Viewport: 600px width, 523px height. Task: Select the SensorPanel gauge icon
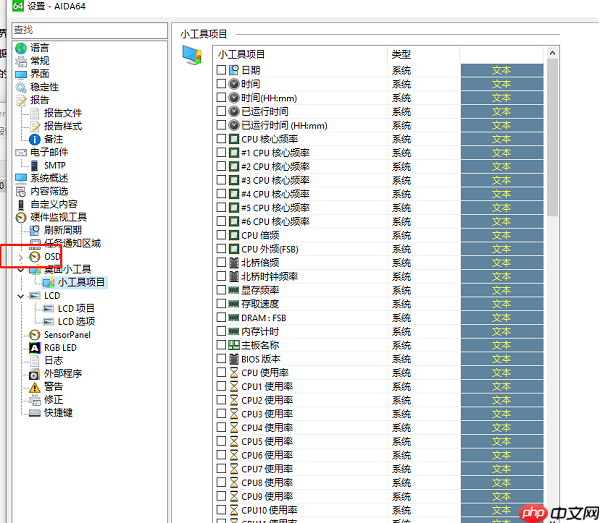pyautogui.click(x=35, y=335)
